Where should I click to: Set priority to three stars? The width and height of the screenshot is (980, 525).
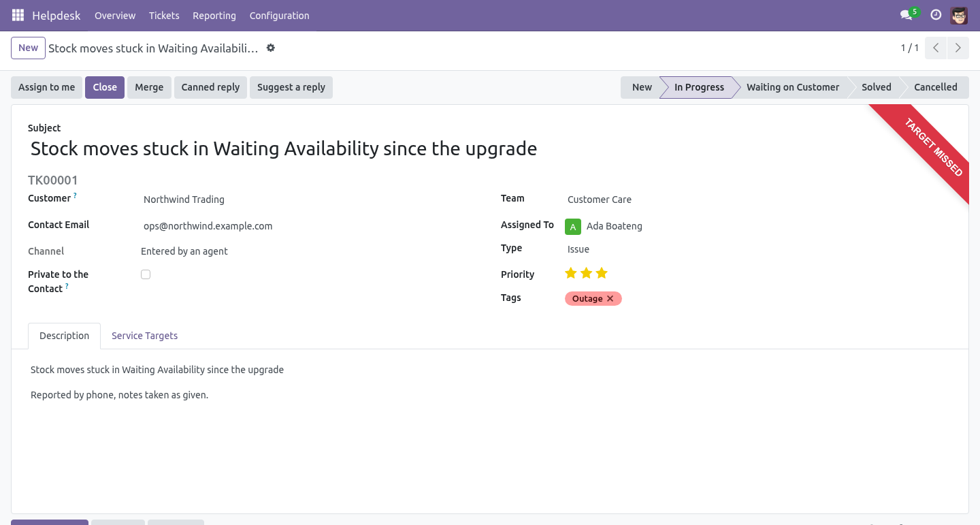pos(602,274)
